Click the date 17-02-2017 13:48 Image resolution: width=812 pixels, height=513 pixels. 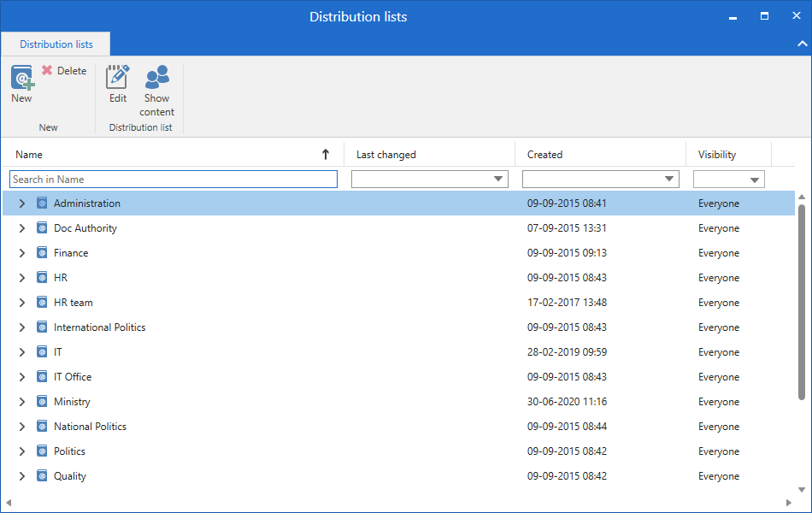(567, 303)
